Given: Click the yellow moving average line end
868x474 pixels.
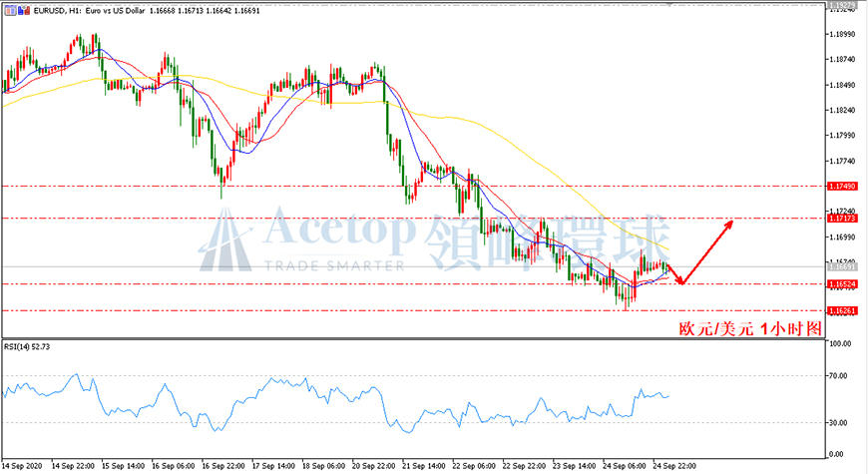Looking at the screenshot, I should pyautogui.click(x=667, y=248).
